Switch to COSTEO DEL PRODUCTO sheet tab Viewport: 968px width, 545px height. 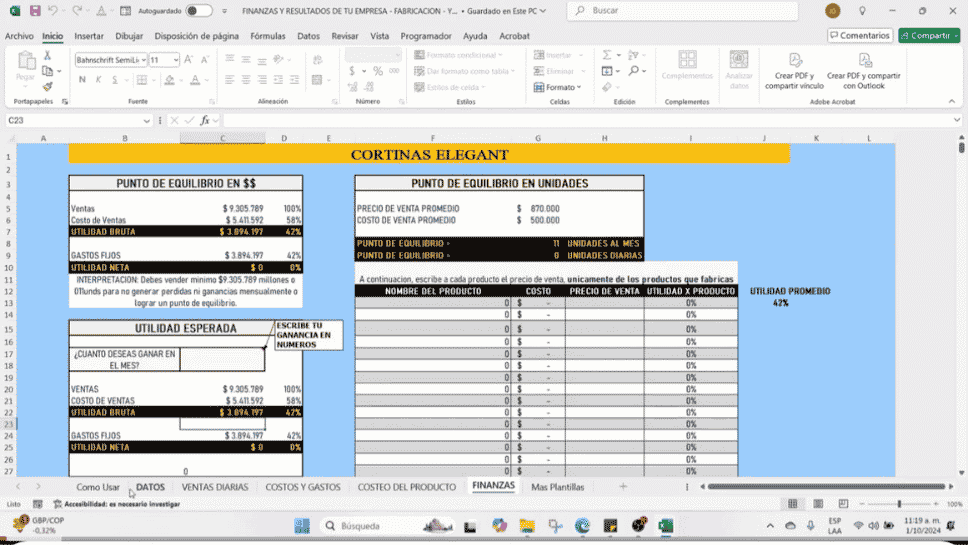point(407,487)
